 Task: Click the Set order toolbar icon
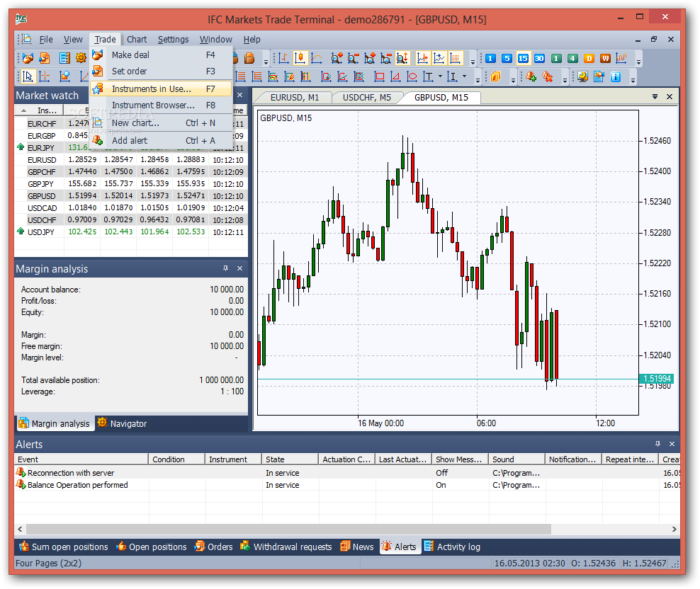[x=44, y=58]
